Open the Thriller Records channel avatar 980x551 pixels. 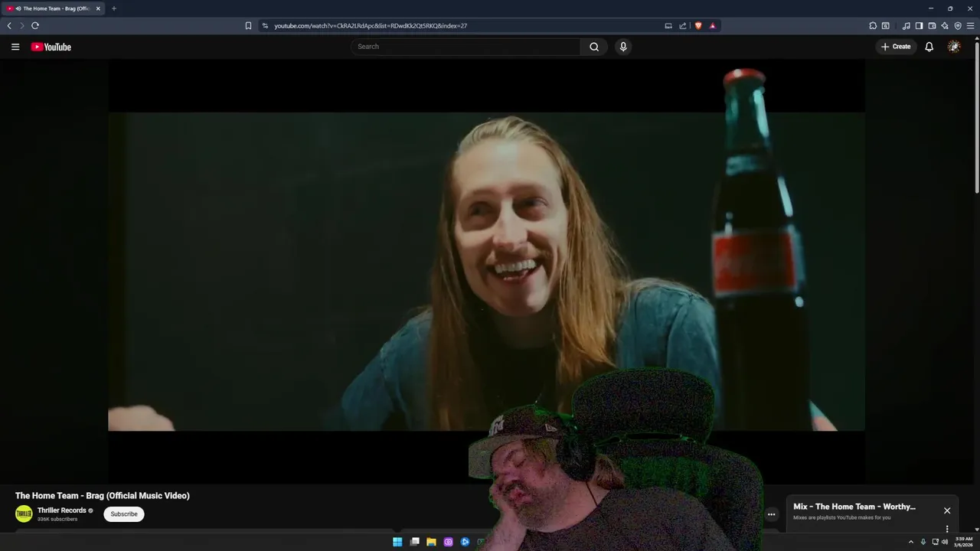pyautogui.click(x=24, y=514)
